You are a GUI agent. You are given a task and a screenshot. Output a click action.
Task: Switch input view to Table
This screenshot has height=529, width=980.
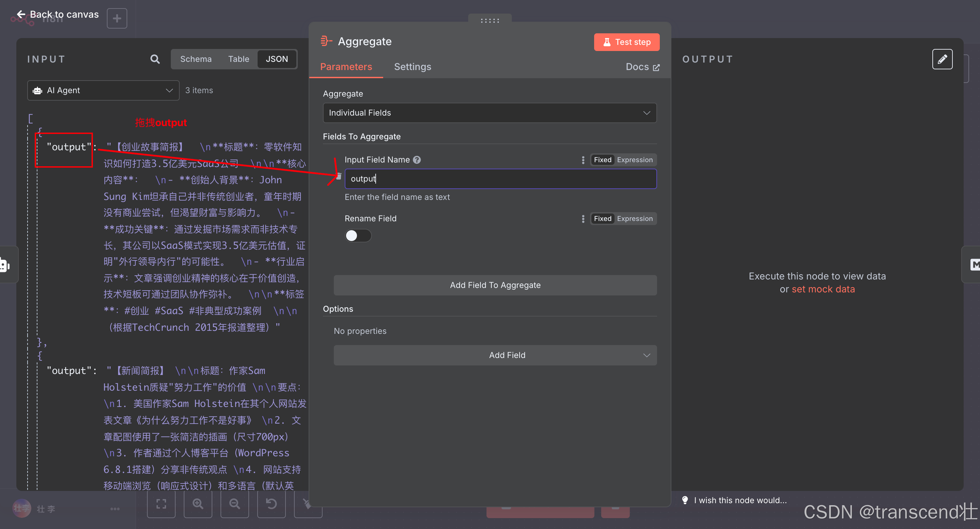pyautogui.click(x=238, y=59)
